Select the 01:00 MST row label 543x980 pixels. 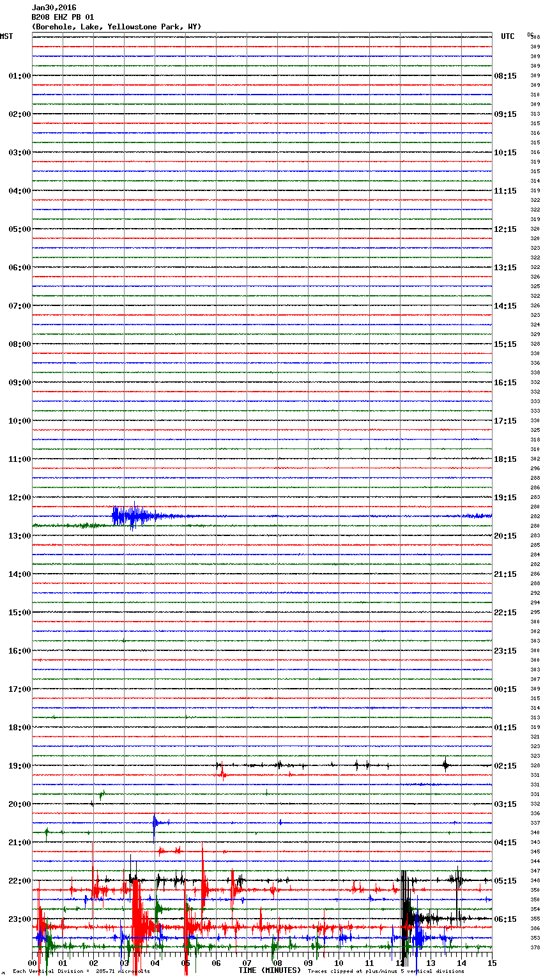point(19,76)
